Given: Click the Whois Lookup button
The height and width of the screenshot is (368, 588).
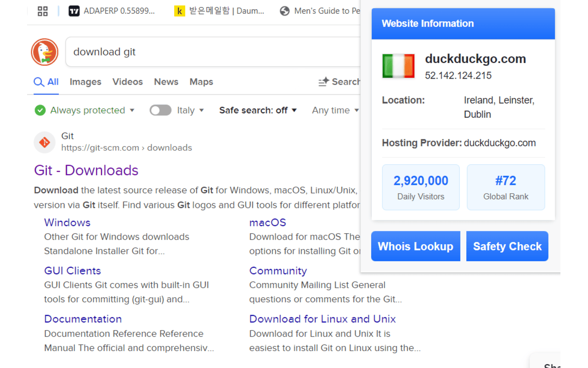Looking at the screenshot, I should [x=415, y=246].
